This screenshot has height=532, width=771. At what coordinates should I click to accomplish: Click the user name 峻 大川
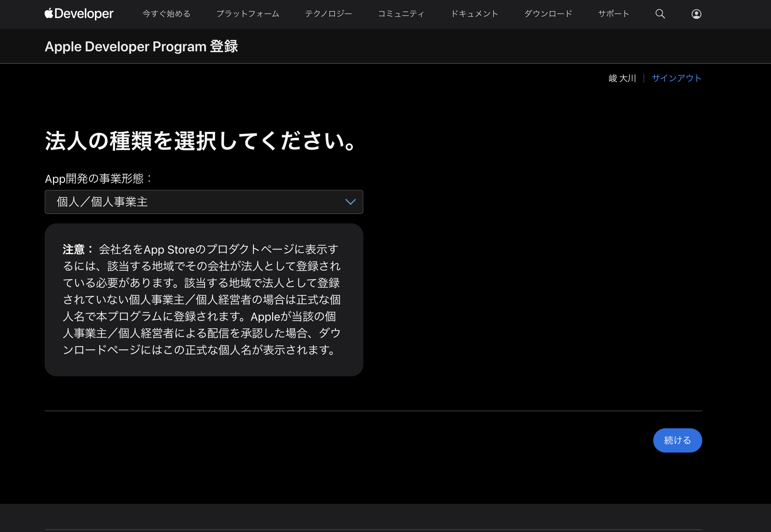coord(622,78)
